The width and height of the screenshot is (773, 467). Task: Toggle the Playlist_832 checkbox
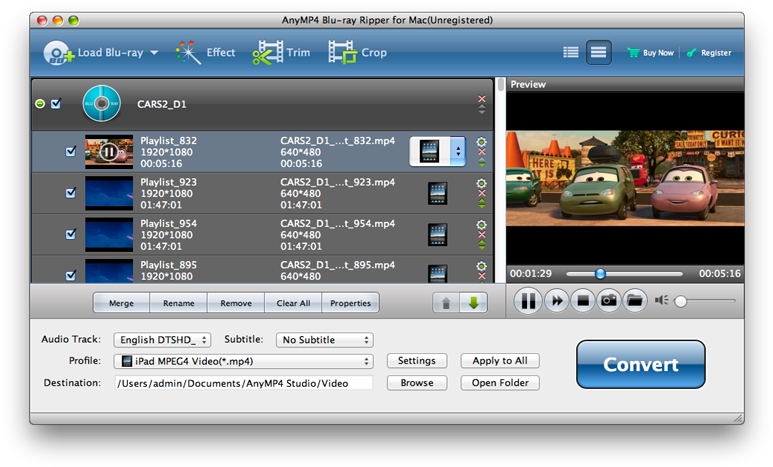pos(71,151)
